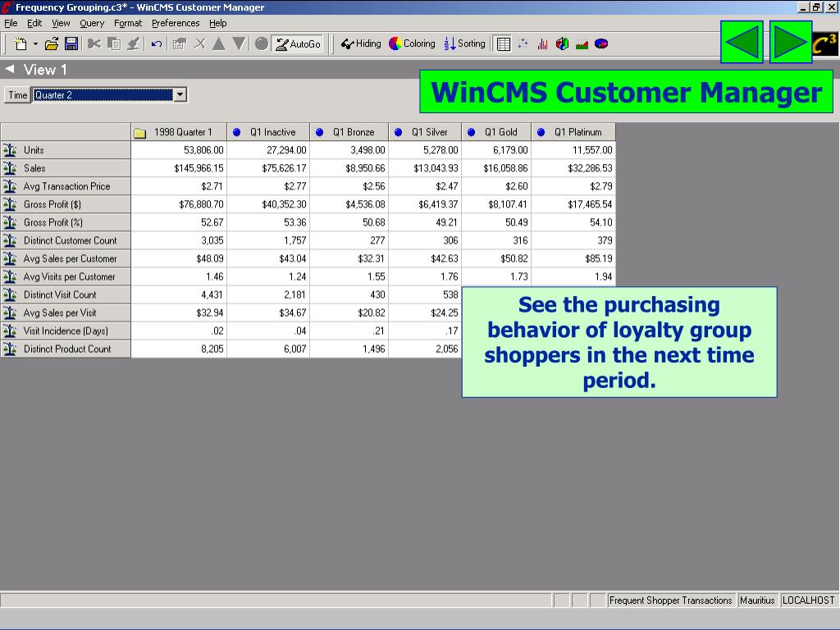
Task: Go to next slide green arrow
Action: click(x=791, y=42)
